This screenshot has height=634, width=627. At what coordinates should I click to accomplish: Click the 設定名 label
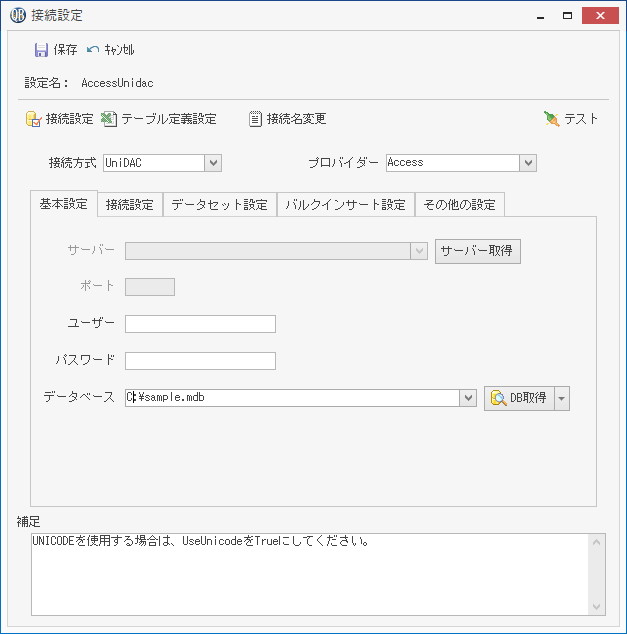click(46, 83)
